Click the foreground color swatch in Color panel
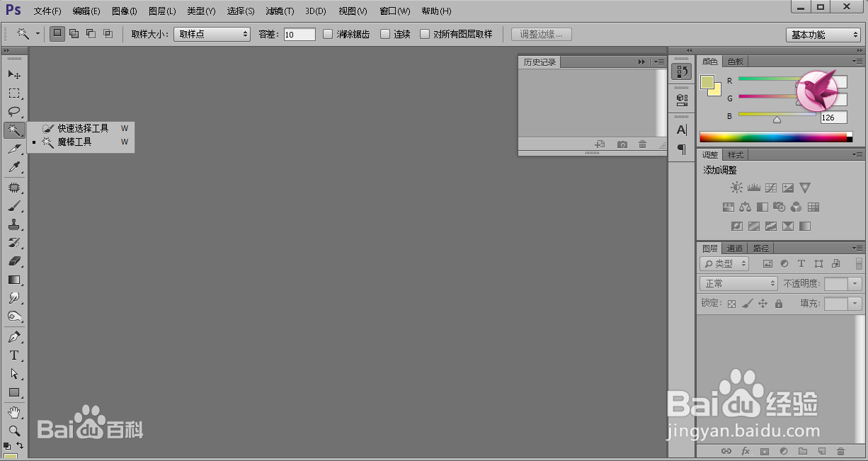Viewport: 868px width, 461px height. pyautogui.click(x=707, y=82)
